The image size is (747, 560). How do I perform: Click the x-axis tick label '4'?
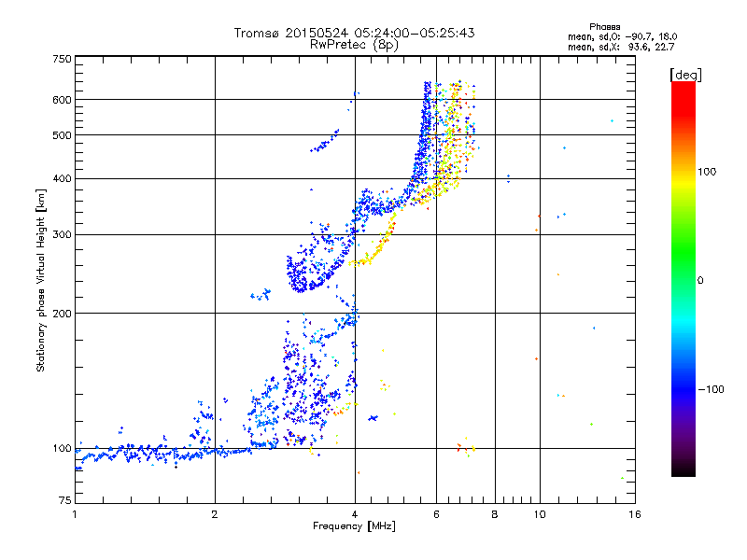(355, 514)
